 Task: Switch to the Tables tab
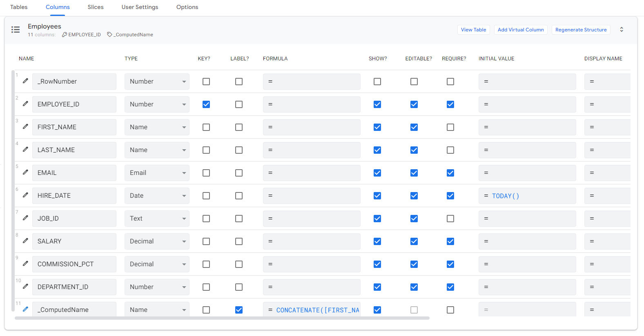(x=19, y=7)
